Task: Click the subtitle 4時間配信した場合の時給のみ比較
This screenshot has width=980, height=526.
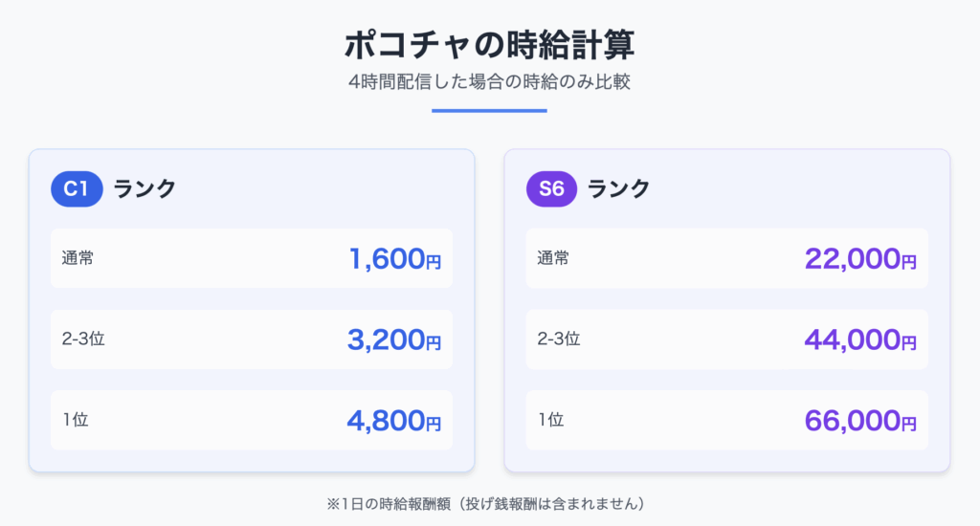Action: (x=489, y=82)
